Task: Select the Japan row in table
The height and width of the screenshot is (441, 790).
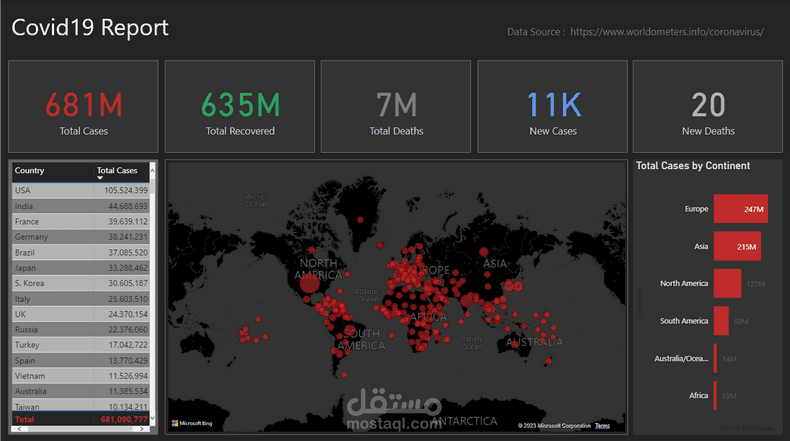Action: pyautogui.click(x=81, y=268)
